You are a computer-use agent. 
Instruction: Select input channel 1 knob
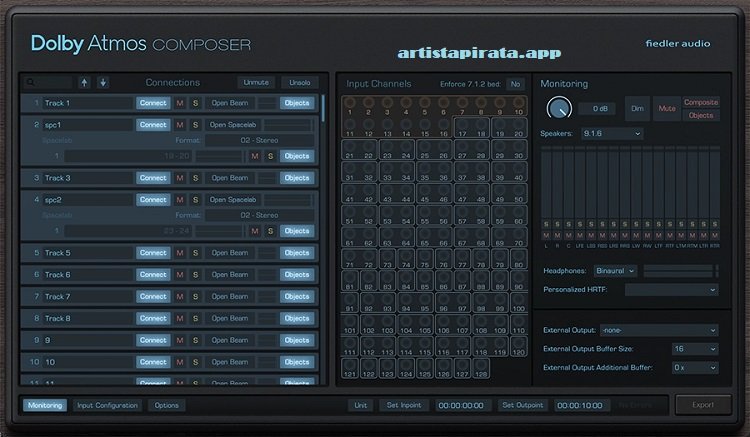pos(350,102)
